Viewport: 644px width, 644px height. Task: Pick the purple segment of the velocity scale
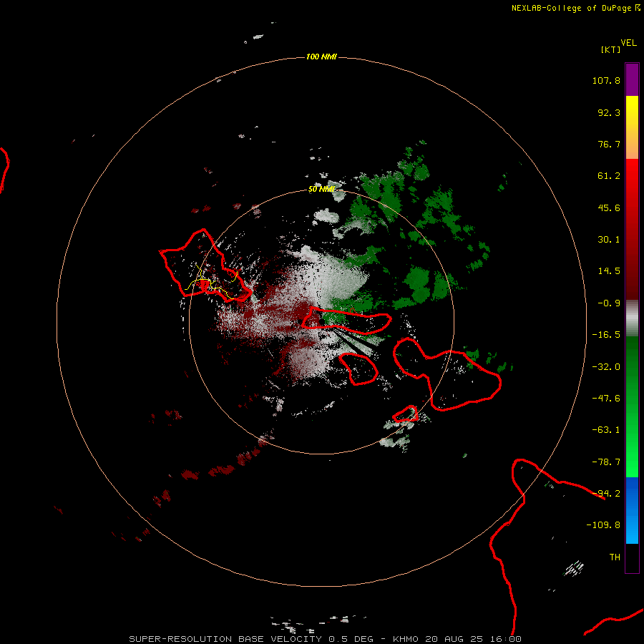click(632, 79)
